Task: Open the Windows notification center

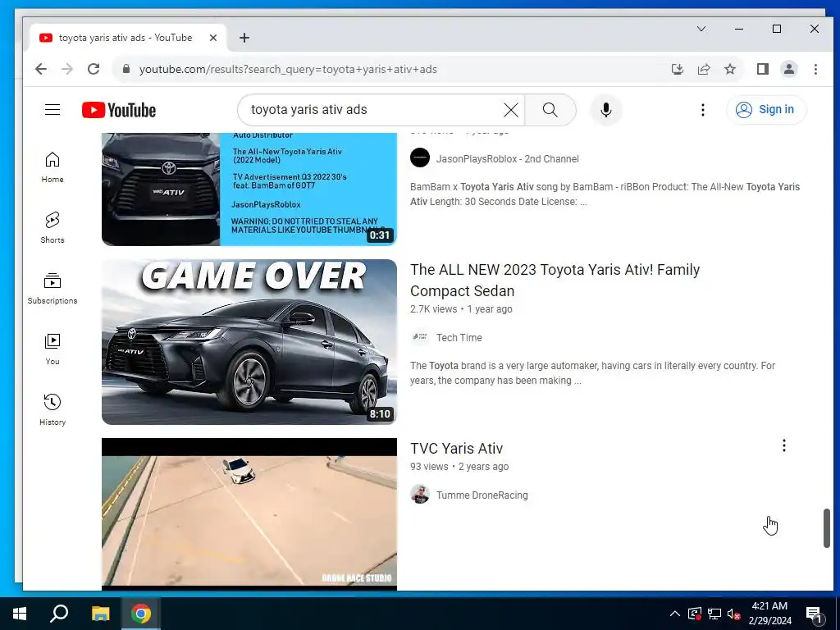Action: point(814,614)
